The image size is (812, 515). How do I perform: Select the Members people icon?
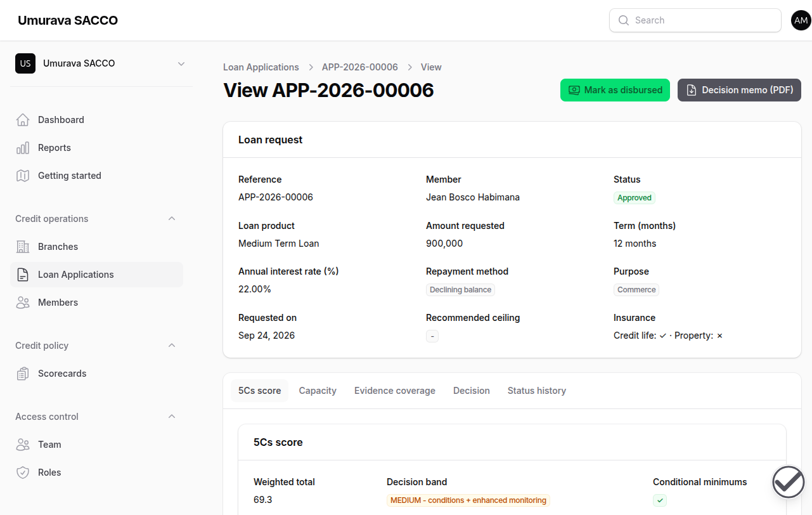(23, 303)
